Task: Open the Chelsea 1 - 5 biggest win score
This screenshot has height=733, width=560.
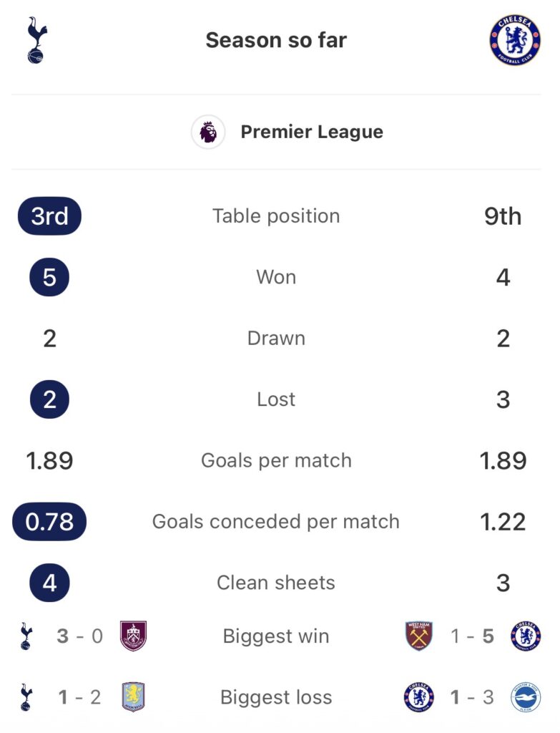Action: pyautogui.click(x=473, y=636)
